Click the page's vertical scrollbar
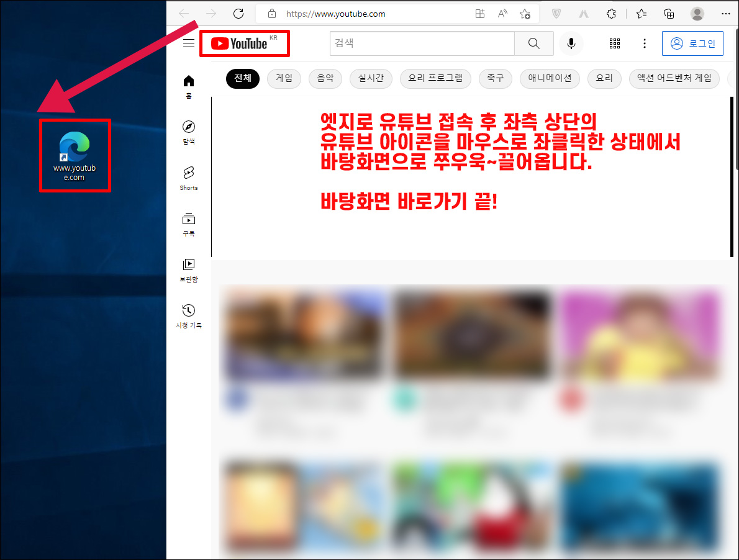The image size is (739, 560). click(737, 99)
